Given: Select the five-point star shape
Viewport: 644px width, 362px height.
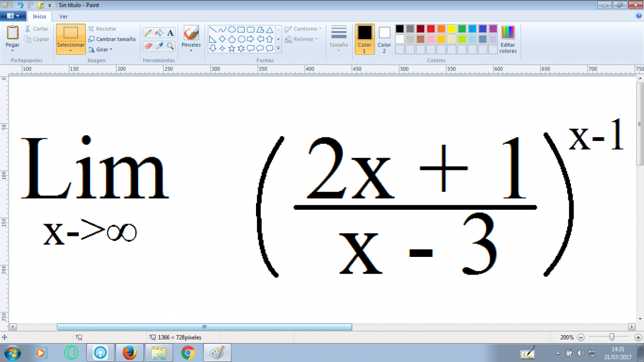Looking at the screenshot, I should click(232, 48).
